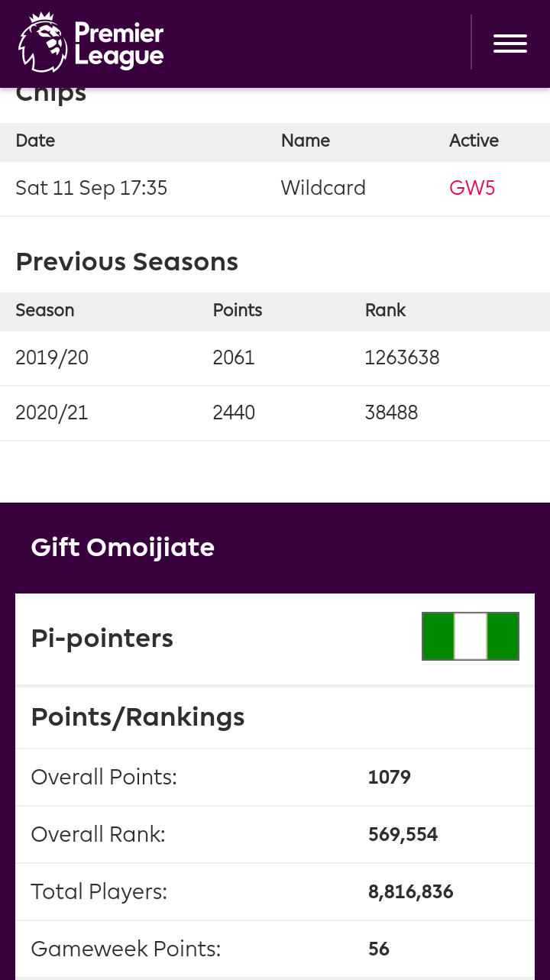
Task: Tap the Premier League lion logo
Action: tap(44, 44)
